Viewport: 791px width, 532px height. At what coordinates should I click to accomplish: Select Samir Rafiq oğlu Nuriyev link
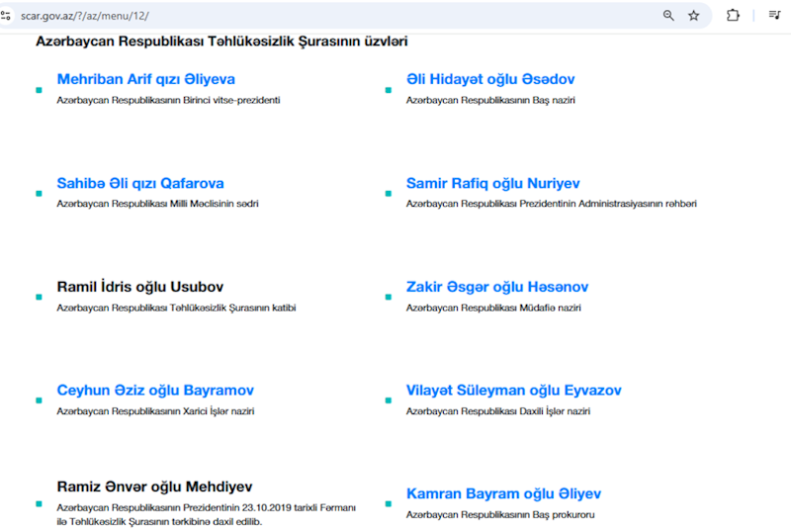[x=492, y=183]
